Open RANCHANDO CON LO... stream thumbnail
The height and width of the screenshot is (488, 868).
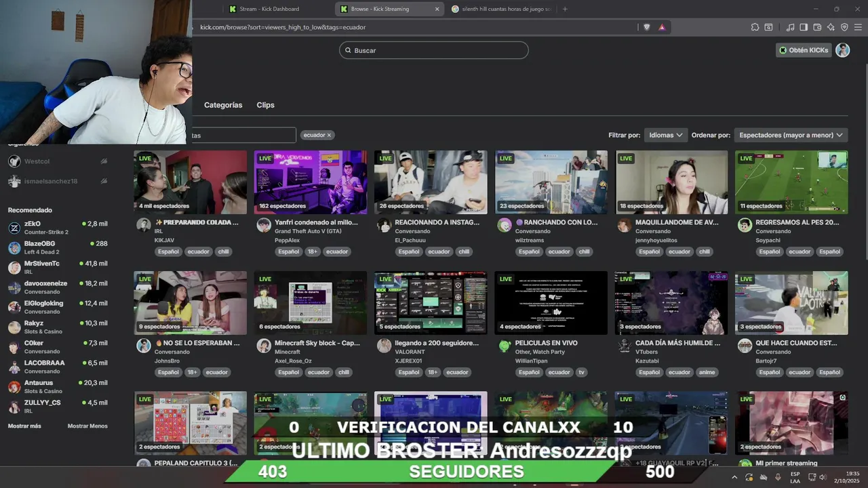[551, 182]
